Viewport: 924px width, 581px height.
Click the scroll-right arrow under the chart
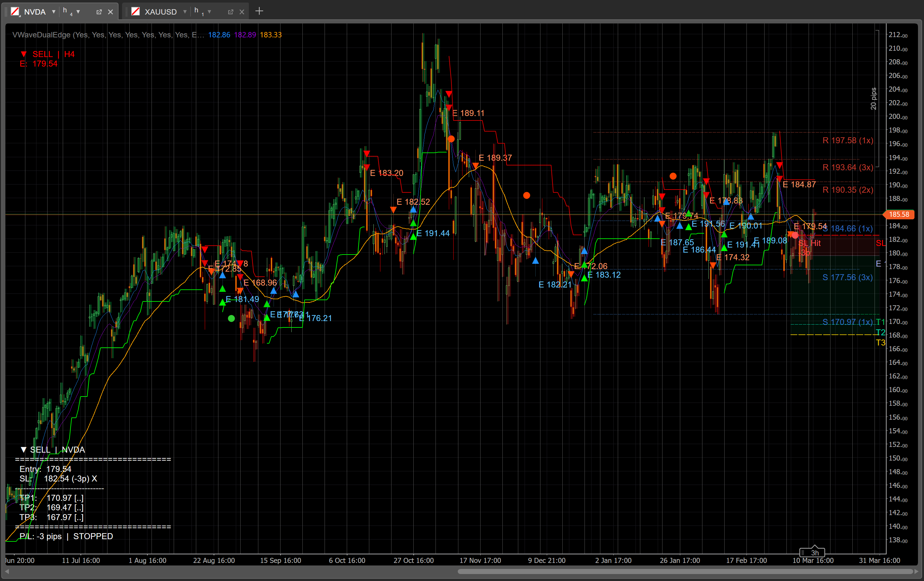coord(916,571)
